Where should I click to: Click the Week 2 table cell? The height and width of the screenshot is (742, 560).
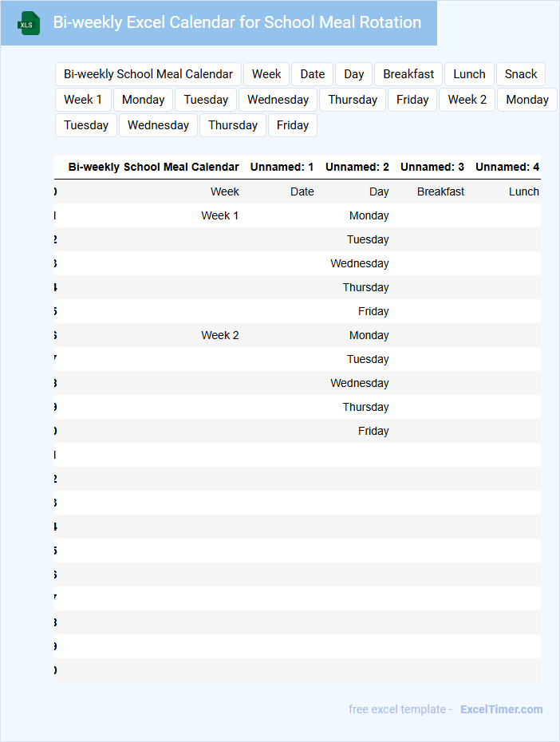pyautogui.click(x=220, y=336)
